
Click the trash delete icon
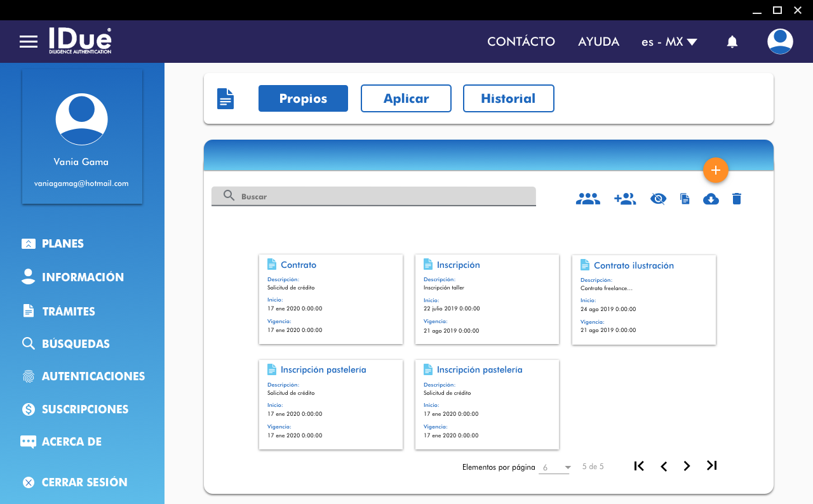(x=737, y=199)
